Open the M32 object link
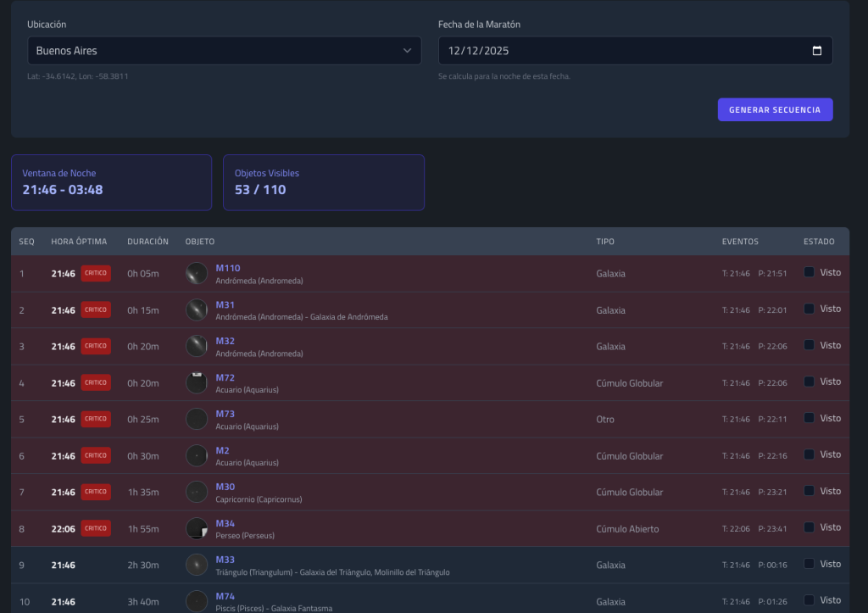Viewport: 868px width, 613px height. point(225,341)
